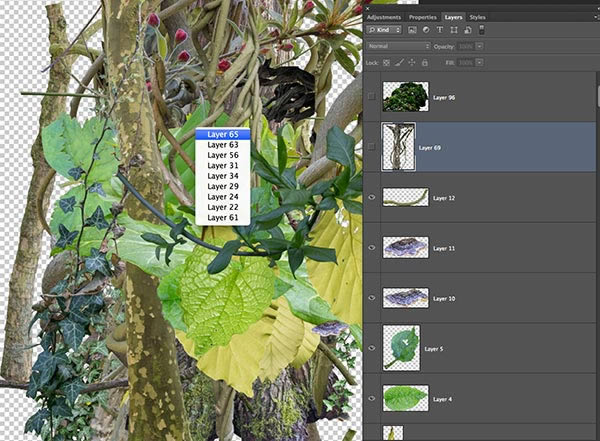Choose Layer 56 from context menu
This screenshot has width=600, height=441.
pyautogui.click(x=223, y=155)
